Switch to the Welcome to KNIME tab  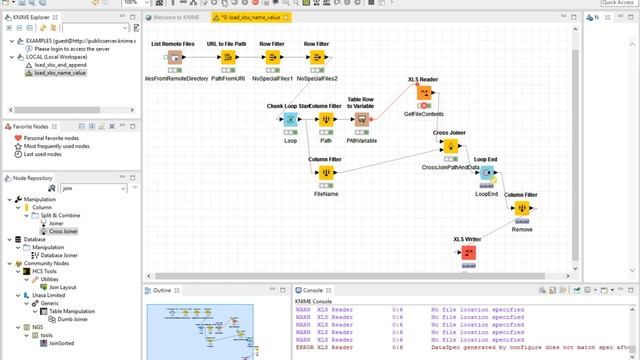click(x=172, y=18)
